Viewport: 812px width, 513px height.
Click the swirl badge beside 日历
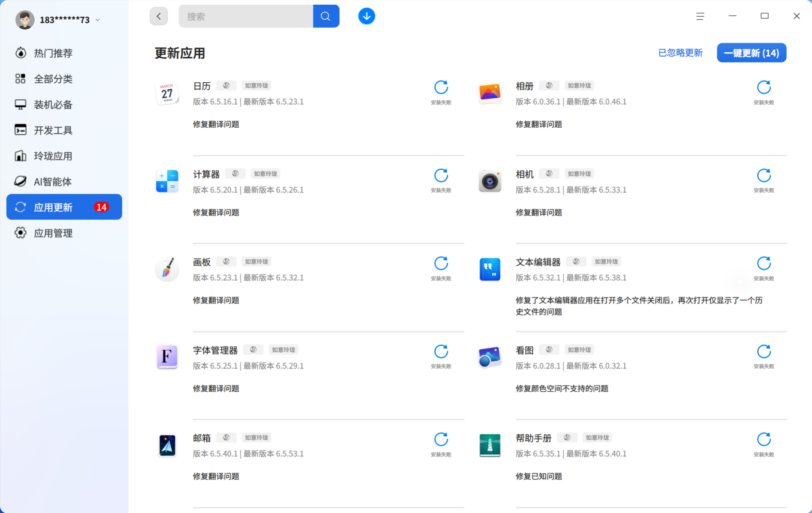(x=226, y=85)
